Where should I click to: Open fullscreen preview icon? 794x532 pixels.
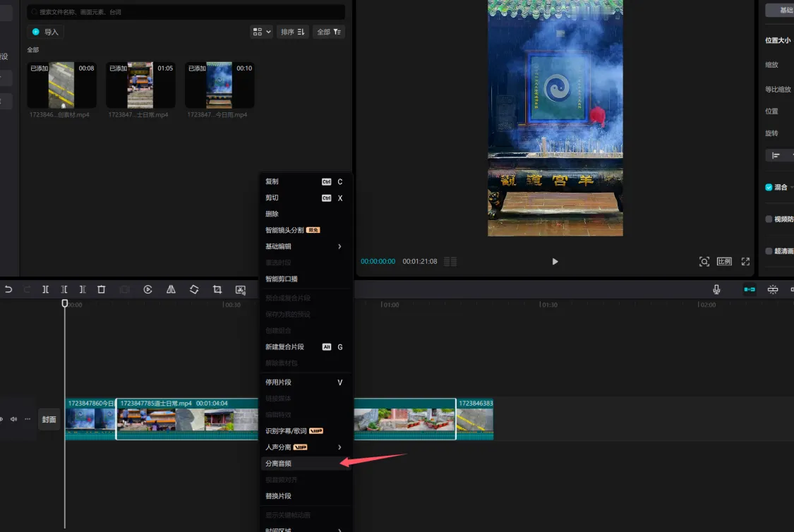pos(745,261)
